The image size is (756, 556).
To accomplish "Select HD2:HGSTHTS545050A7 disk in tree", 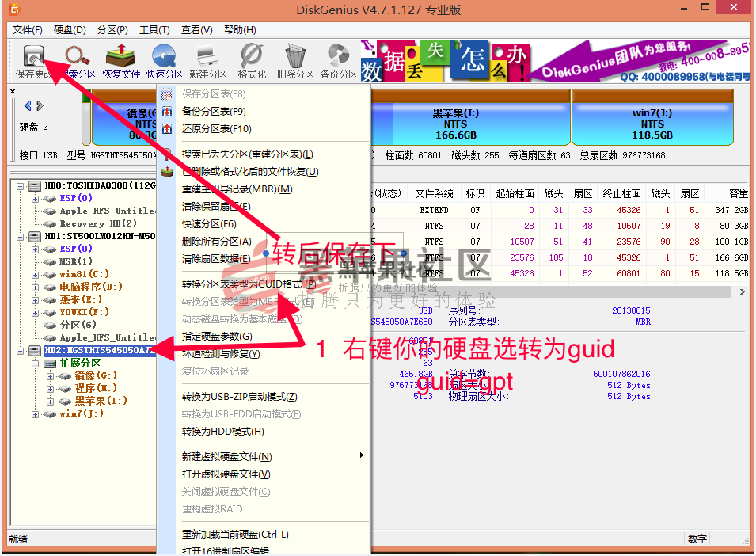I will pos(100,350).
